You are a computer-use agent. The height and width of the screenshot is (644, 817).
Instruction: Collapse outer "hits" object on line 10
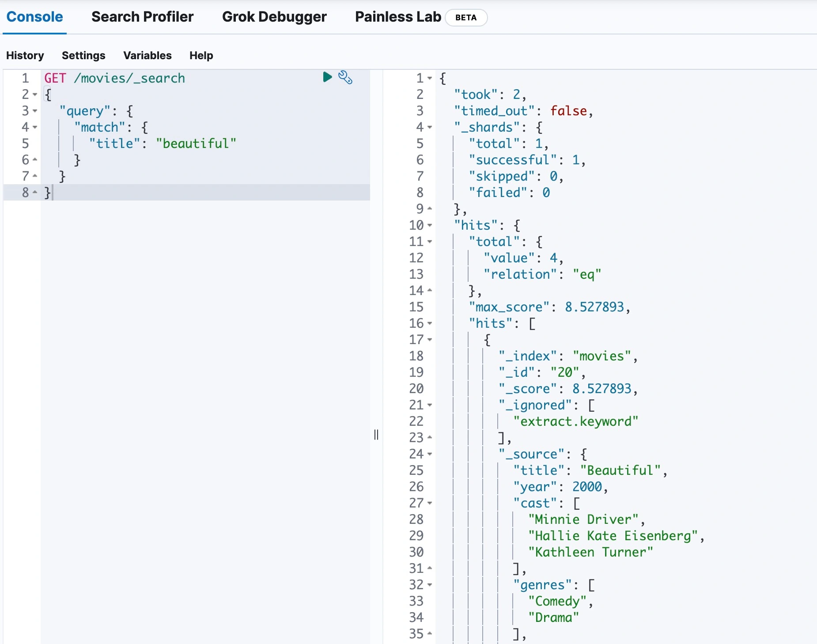point(429,225)
